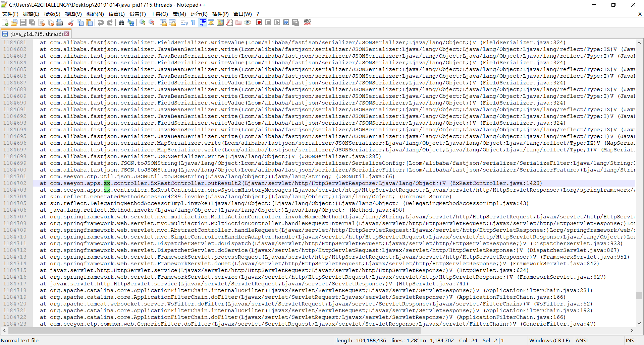Click the ABC spell check icon

click(307, 22)
